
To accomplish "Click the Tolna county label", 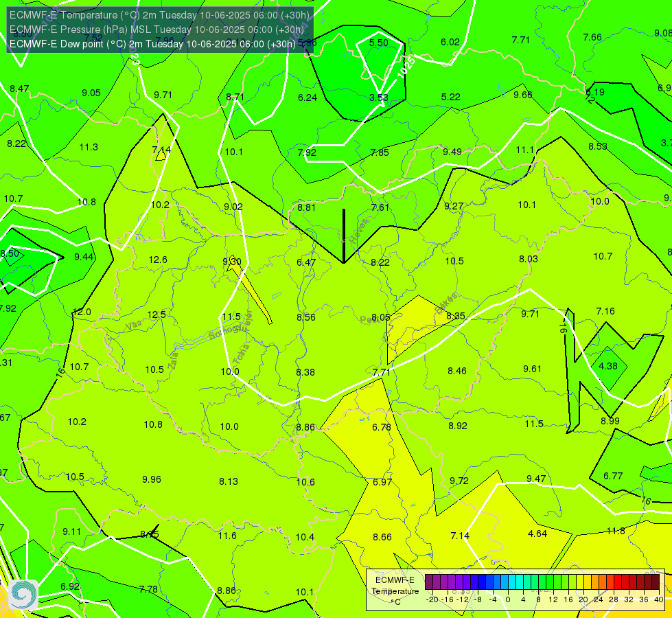I will [242, 354].
